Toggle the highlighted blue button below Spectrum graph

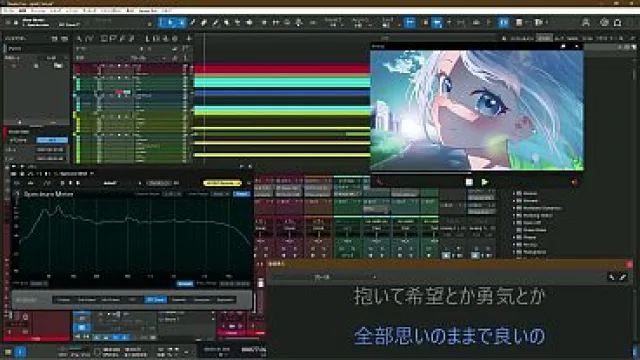click(185, 284)
